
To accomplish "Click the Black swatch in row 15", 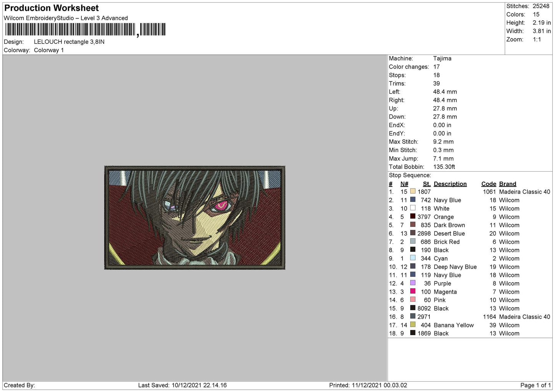I will pyautogui.click(x=413, y=308).
